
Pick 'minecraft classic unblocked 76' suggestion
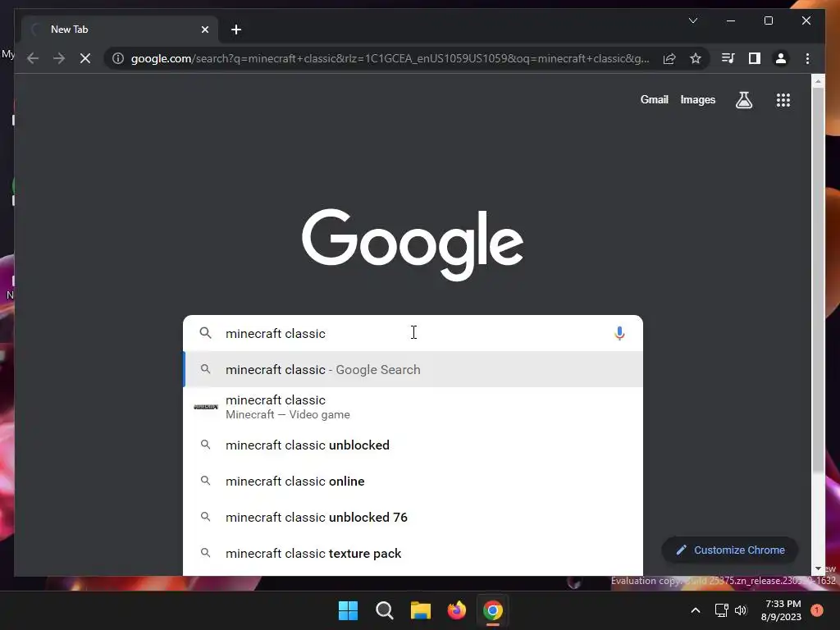tap(413, 517)
